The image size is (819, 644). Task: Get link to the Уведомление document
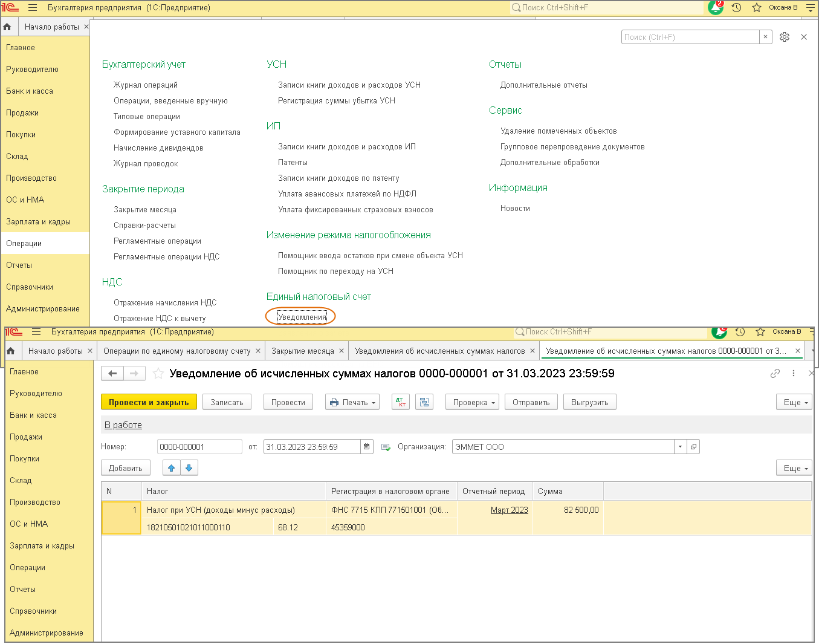(775, 374)
